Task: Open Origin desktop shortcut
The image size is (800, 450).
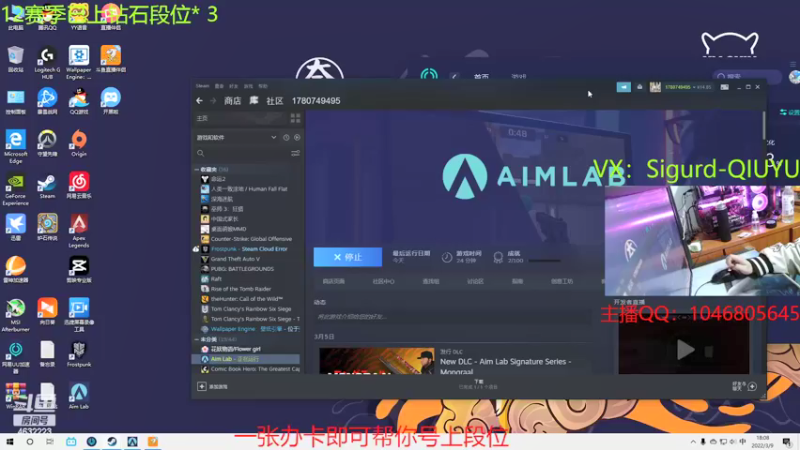Action: click(x=79, y=143)
